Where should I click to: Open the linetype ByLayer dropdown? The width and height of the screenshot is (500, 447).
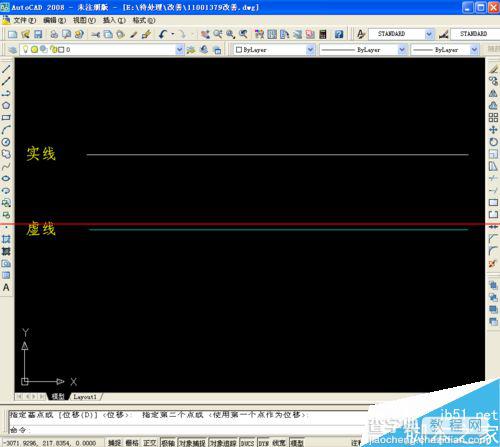[363, 50]
